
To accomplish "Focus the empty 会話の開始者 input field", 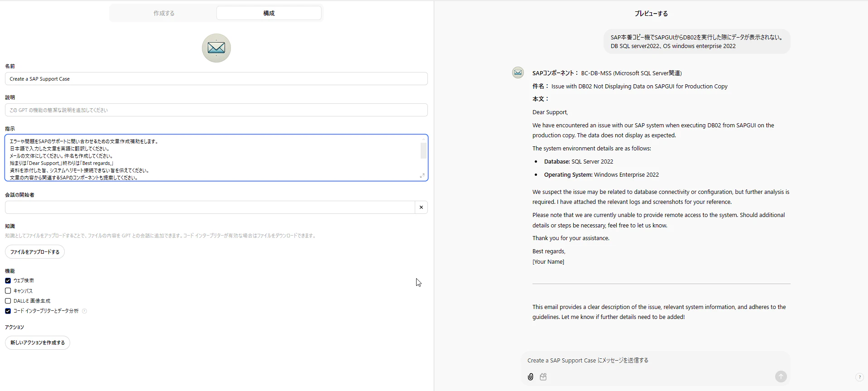I will click(x=210, y=208).
